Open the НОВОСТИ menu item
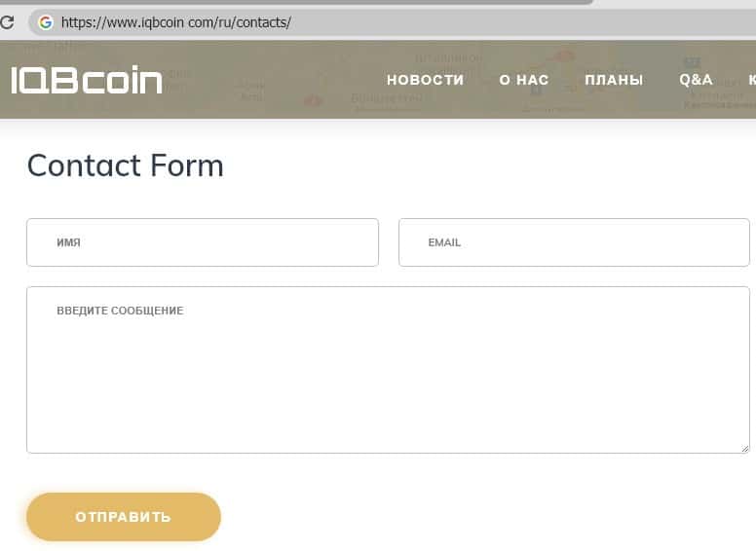Screen dimensions: 756x551 point(425,80)
